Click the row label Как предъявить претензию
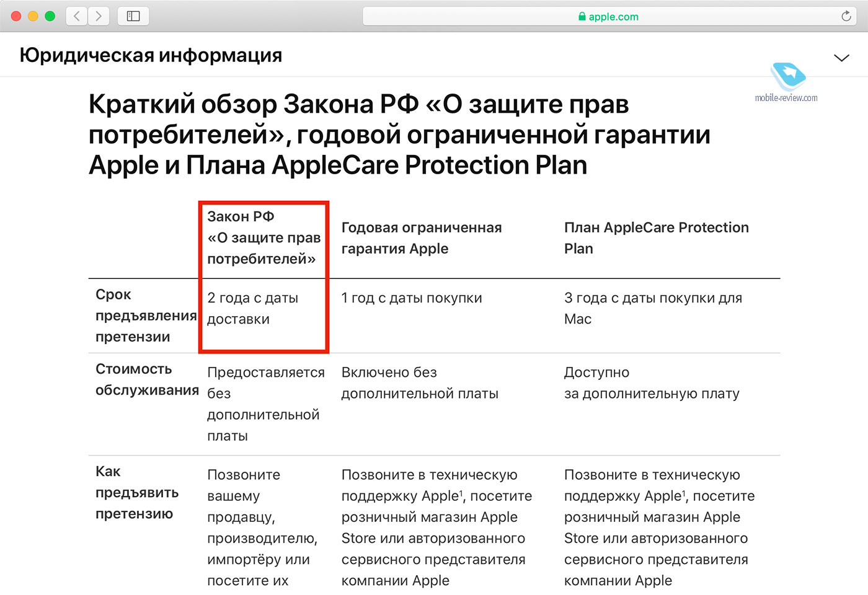This screenshot has height=595, width=868. 137,493
